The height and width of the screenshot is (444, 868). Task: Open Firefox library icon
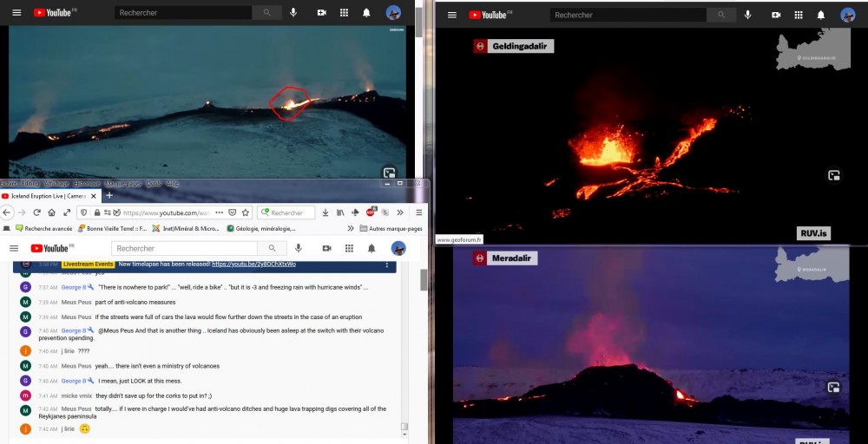click(340, 212)
